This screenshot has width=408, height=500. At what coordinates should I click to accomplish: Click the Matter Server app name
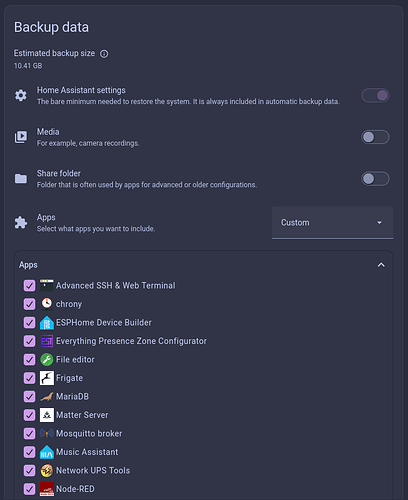82,415
